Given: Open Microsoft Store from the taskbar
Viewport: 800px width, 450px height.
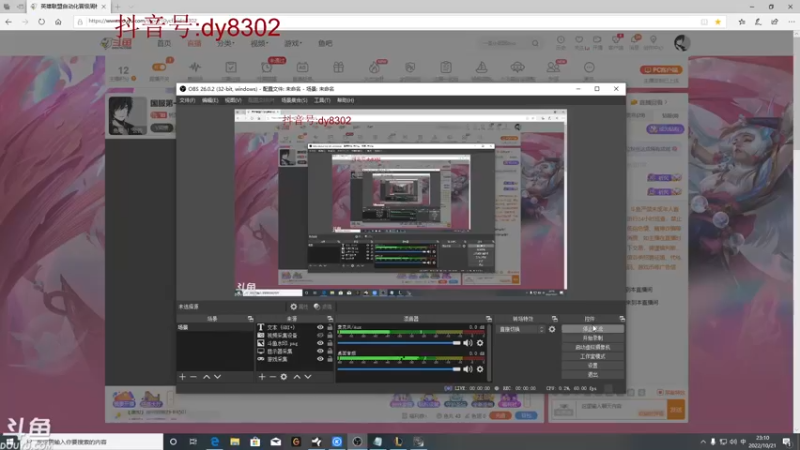Looking at the screenshot, I should 255,442.
